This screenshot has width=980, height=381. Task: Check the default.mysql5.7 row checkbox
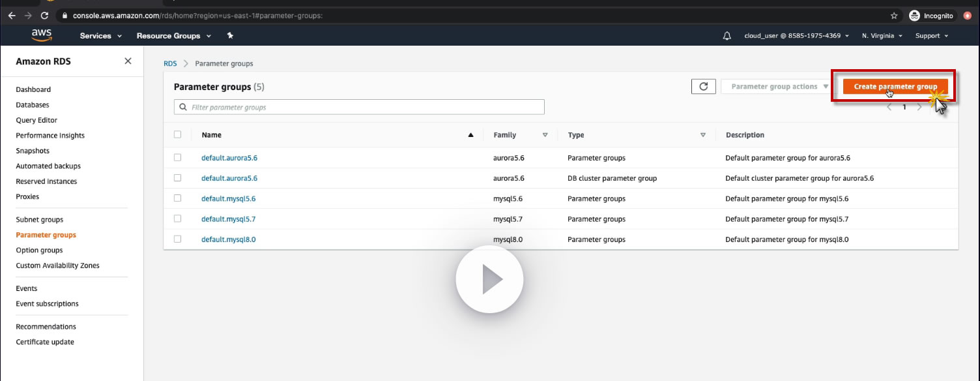[177, 219]
